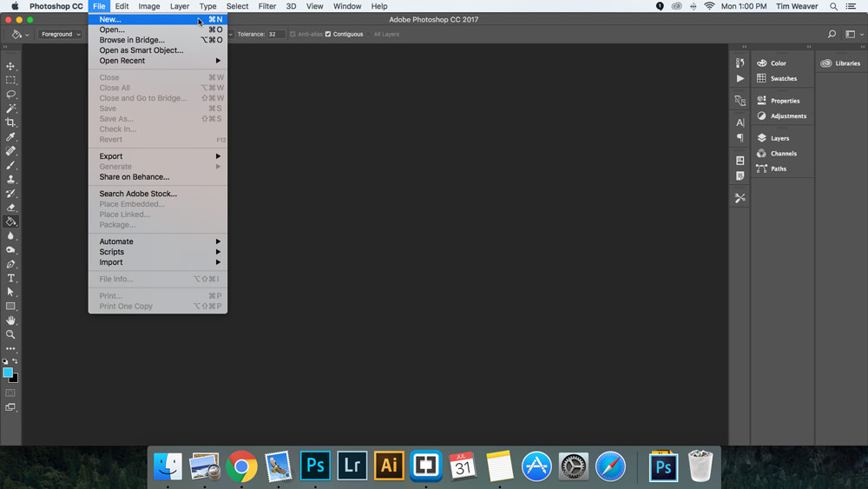This screenshot has width=868, height=489.
Task: Click the foreground color swatch
Action: click(8, 373)
